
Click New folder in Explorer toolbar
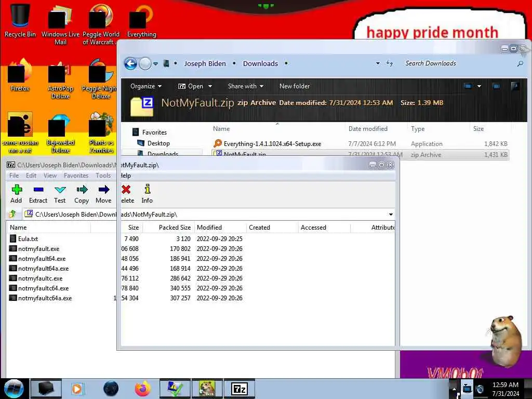point(295,86)
